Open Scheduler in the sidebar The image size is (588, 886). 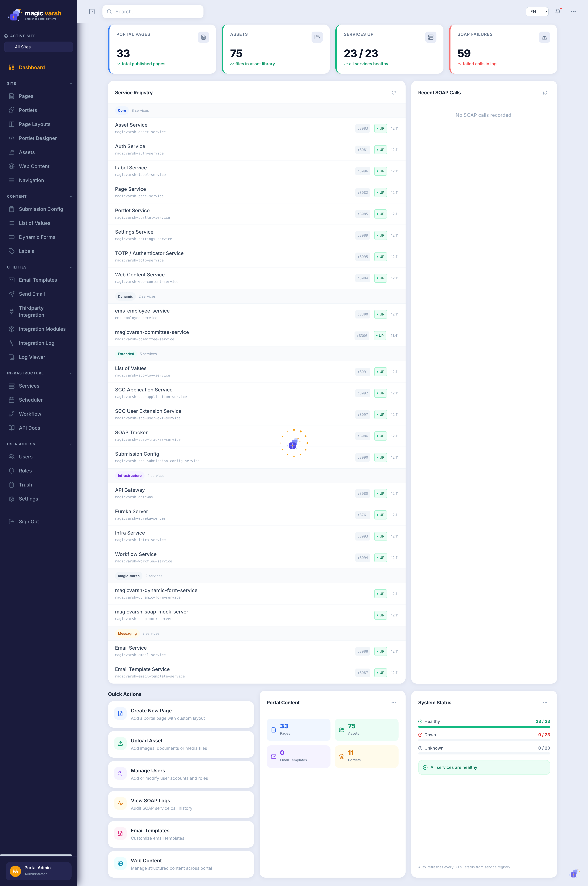point(38,400)
